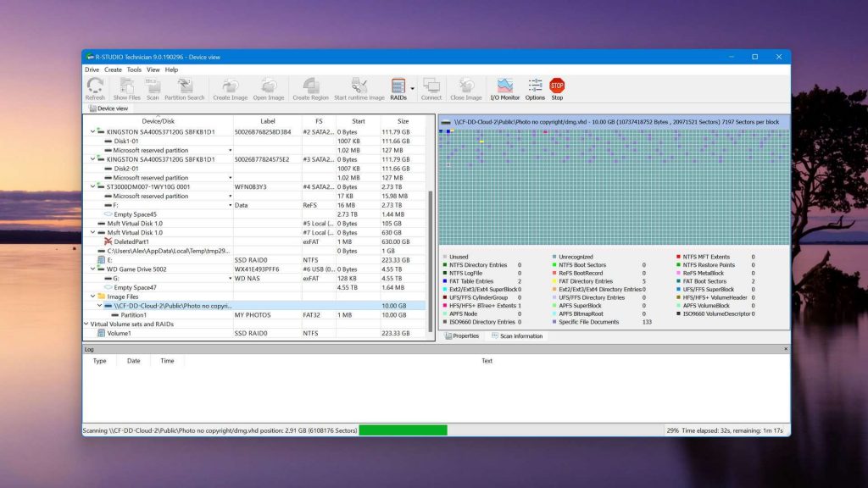Select the Create Region tool
868x488 pixels.
click(x=310, y=87)
